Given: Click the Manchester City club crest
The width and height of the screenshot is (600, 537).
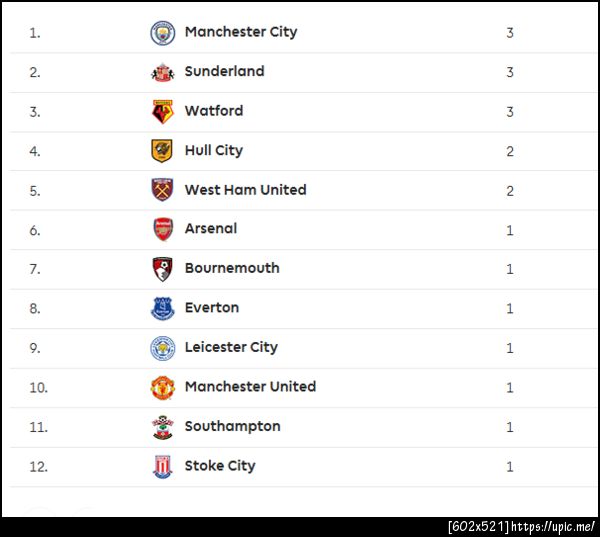Looking at the screenshot, I should [x=162, y=33].
